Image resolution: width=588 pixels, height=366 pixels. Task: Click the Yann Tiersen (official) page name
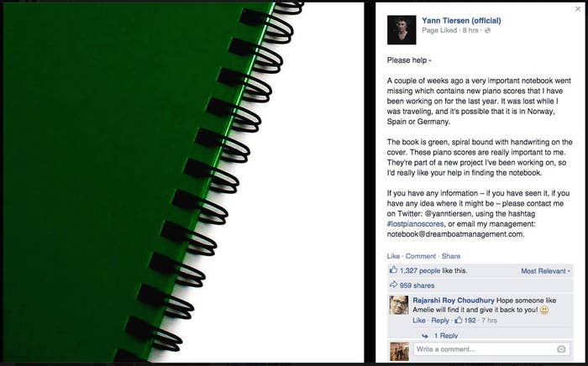(x=461, y=21)
